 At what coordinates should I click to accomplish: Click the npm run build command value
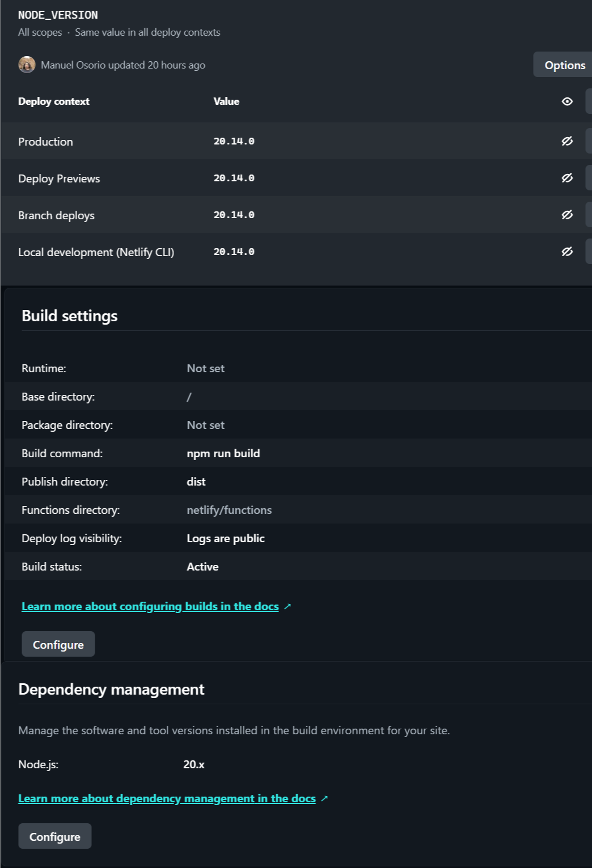[x=223, y=453]
